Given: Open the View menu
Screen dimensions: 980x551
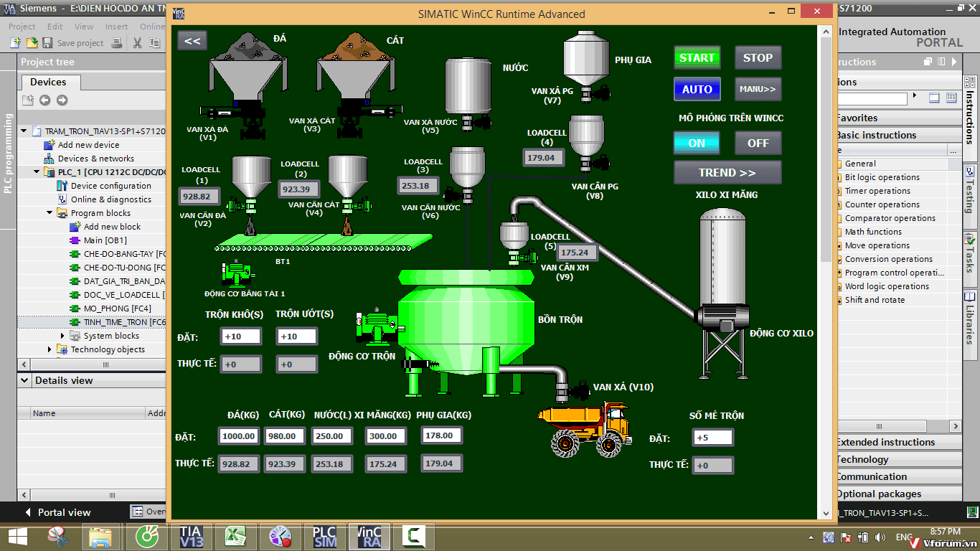Looking at the screenshot, I should pyautogui.click(x=84, y=27).
